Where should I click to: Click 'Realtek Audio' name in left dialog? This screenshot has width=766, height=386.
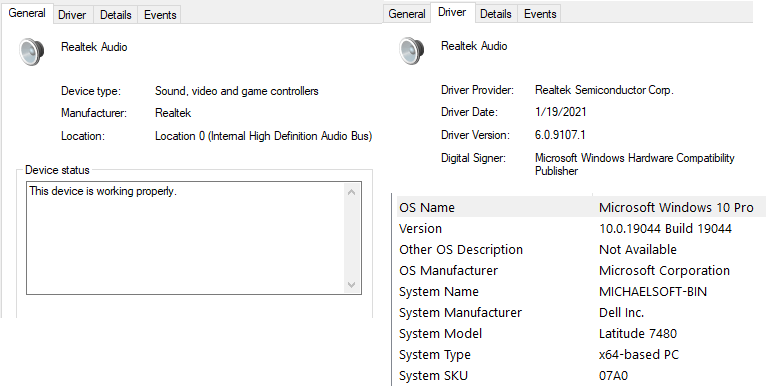94,47
